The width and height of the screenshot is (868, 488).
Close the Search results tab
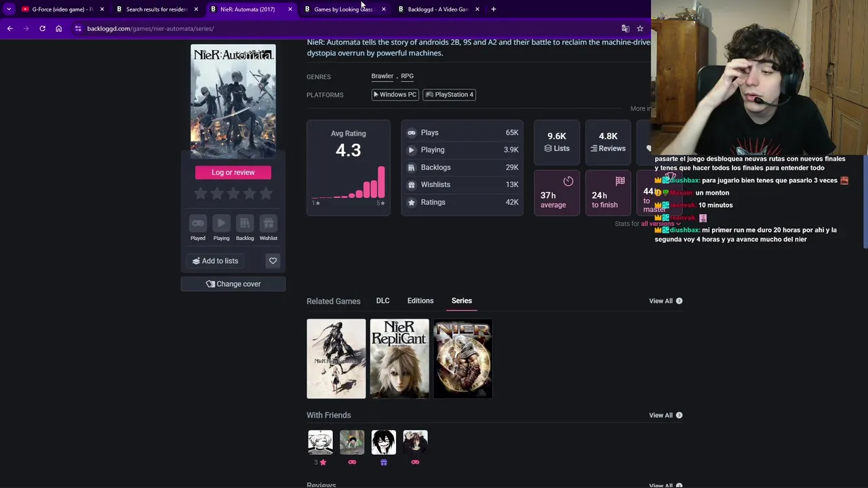click(x=196, y=9)
